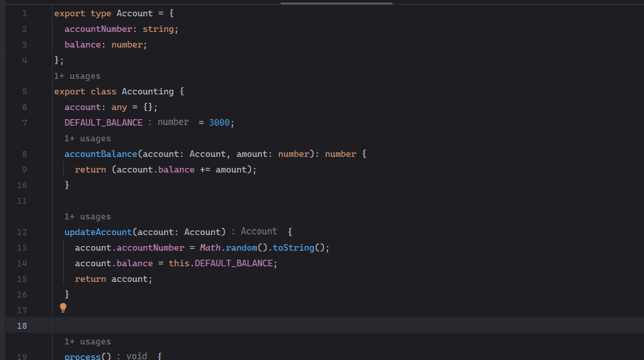Click line number 5 in the gutter
Screen dimensions: 644x360
click(x=24, y=92)
